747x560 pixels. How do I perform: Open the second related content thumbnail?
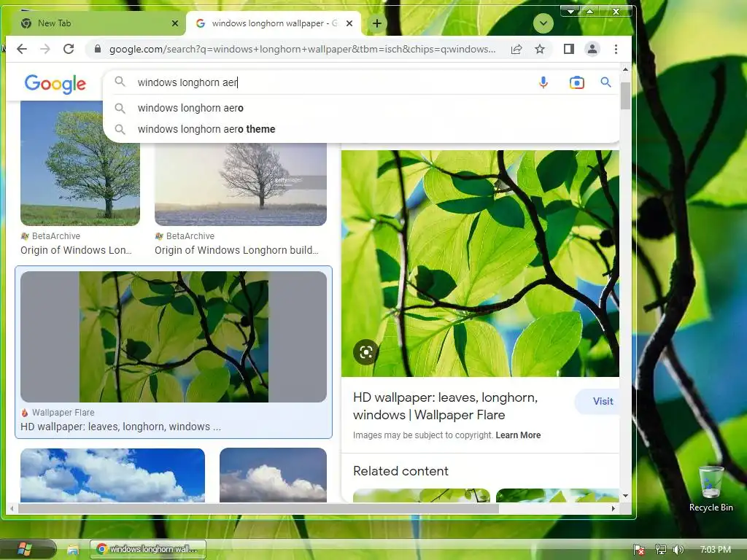click(557, 495)
